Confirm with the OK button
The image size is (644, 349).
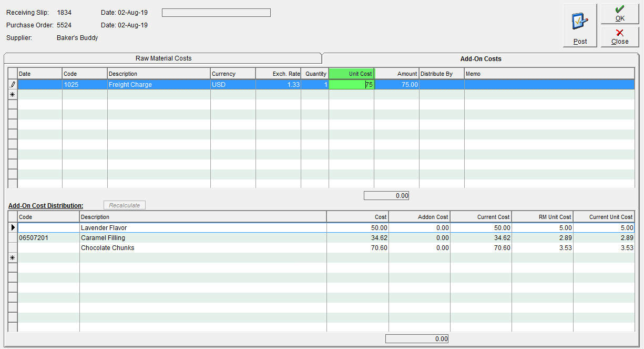[620, 14]
